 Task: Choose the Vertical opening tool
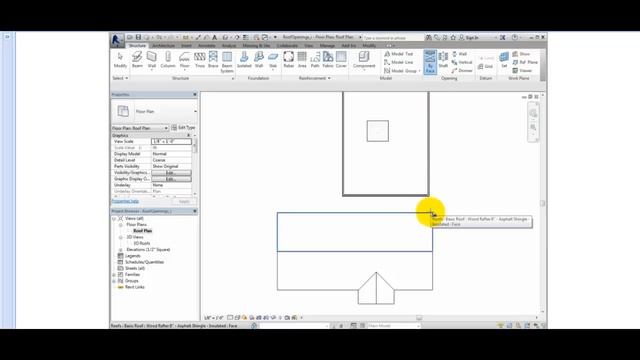click(462, 62)
